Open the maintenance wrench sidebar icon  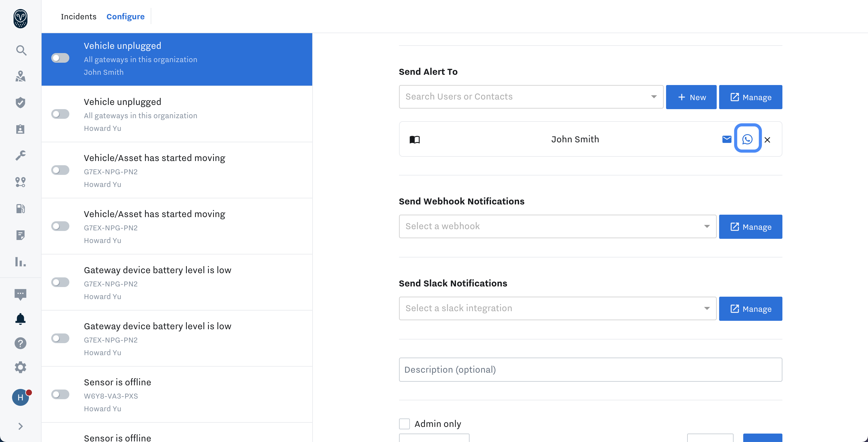tap(20, 156)
